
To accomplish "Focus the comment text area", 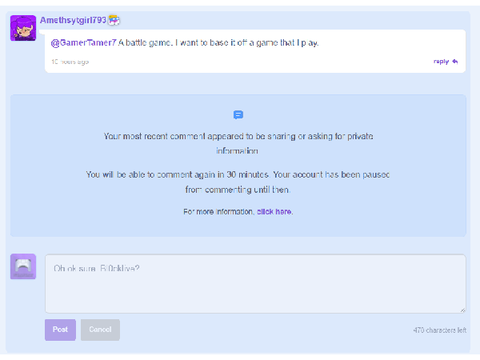I will (255, 284).
